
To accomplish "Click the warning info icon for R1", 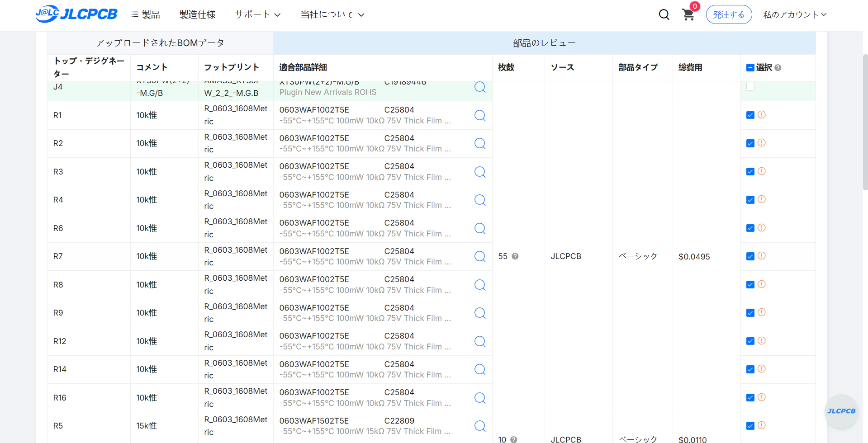I will [762, 115].
